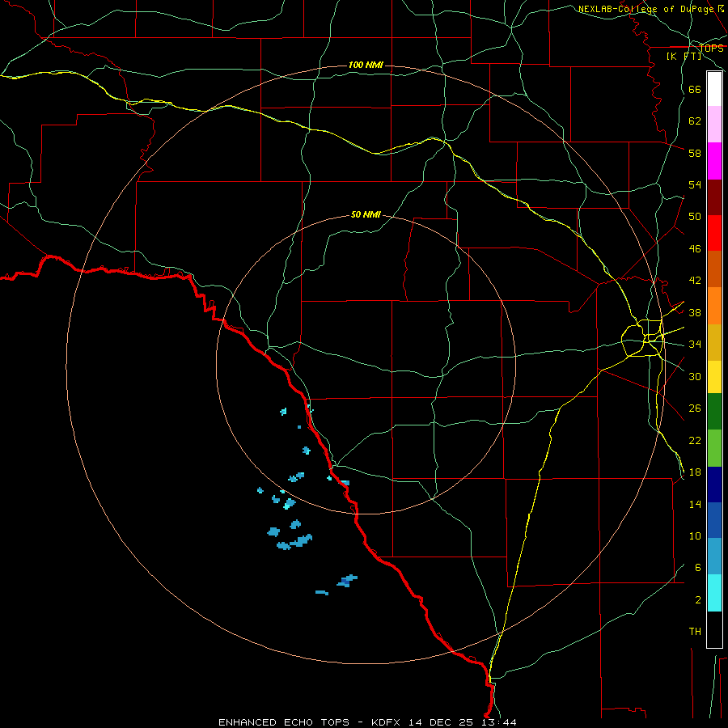Click the legend value 26
The height and width of the screenshot is (728, 728).
click(x=695, y=408)
